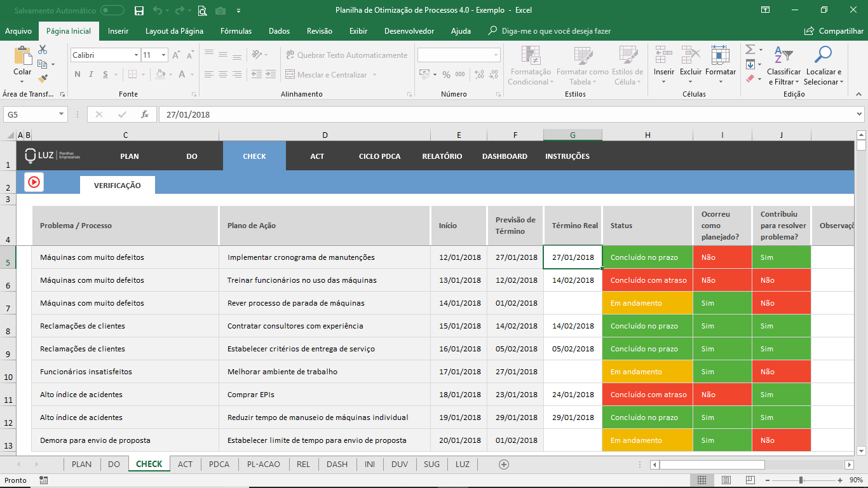Click the add new sheet plus icon

coord(504,464)
